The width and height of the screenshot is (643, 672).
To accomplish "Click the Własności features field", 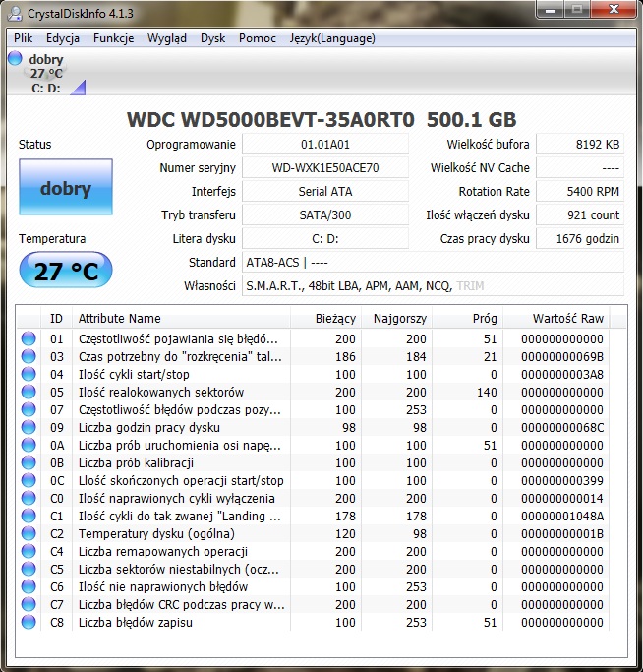I will (434, 285).
